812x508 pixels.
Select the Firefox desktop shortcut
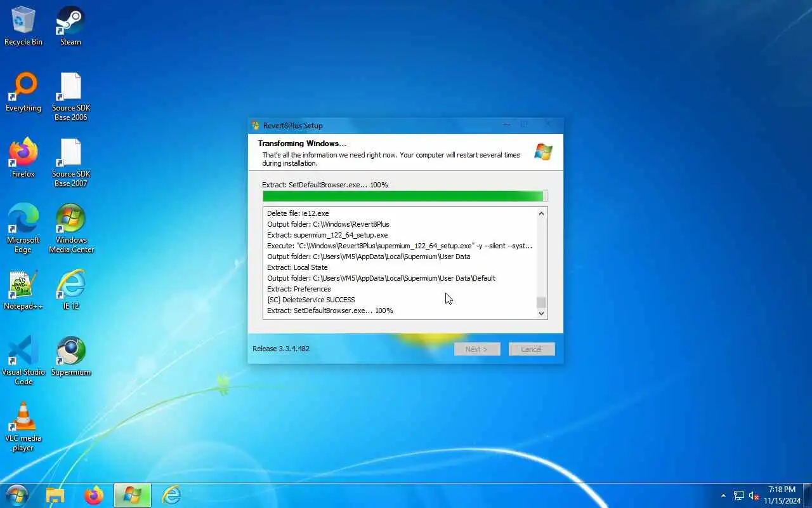pos(23,159)
